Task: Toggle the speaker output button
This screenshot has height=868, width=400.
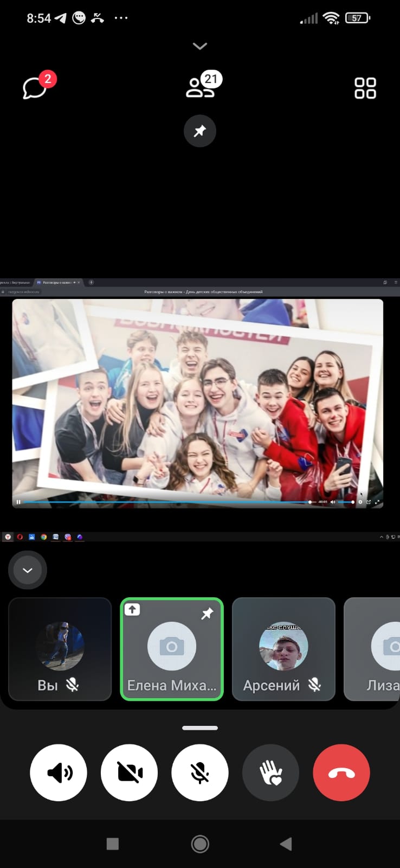Action: point(59,773)
